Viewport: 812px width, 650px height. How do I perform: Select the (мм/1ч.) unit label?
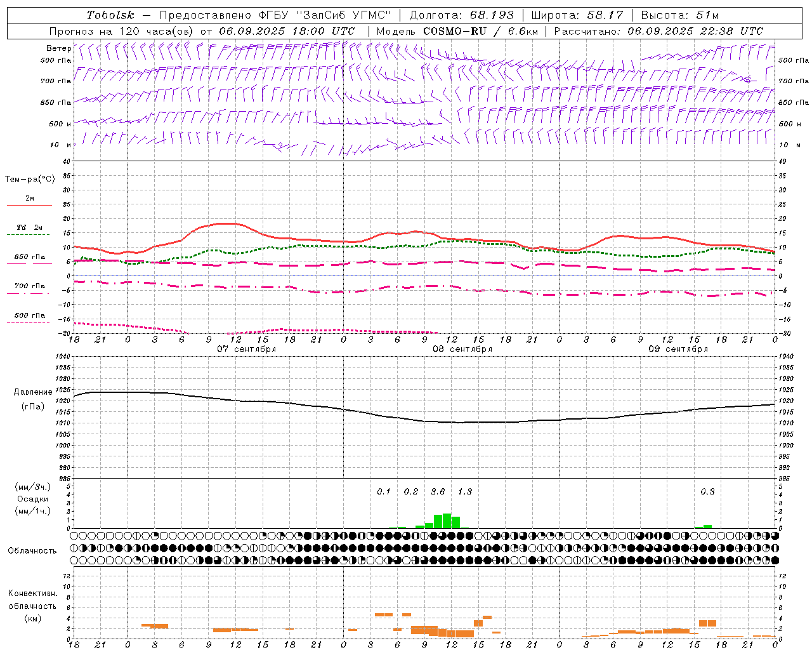click(x=33, y=511)
